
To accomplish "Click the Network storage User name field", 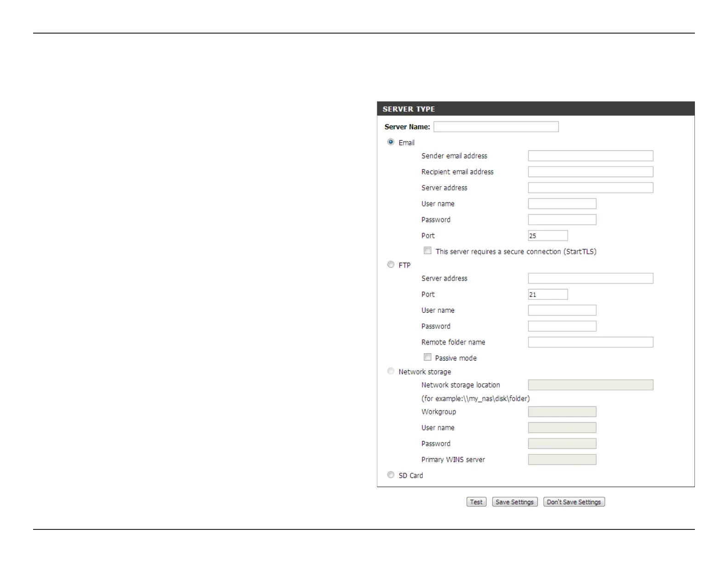I will click(562, 428).
